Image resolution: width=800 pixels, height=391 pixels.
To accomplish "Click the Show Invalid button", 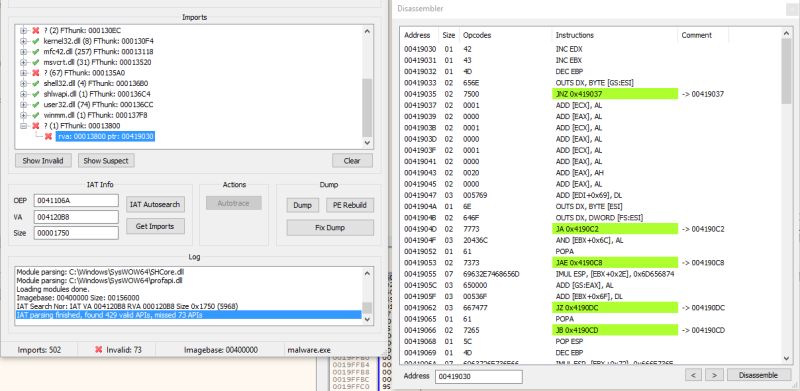I will (x=43, y=161).
